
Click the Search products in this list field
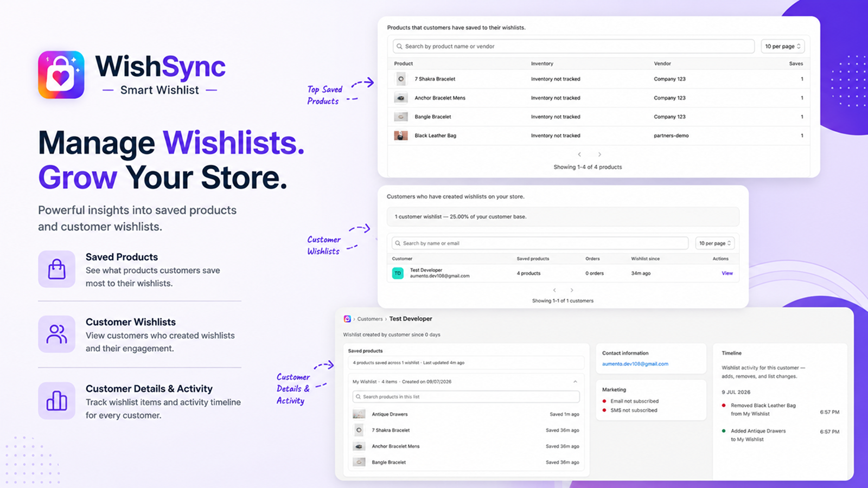click(466, 397)
